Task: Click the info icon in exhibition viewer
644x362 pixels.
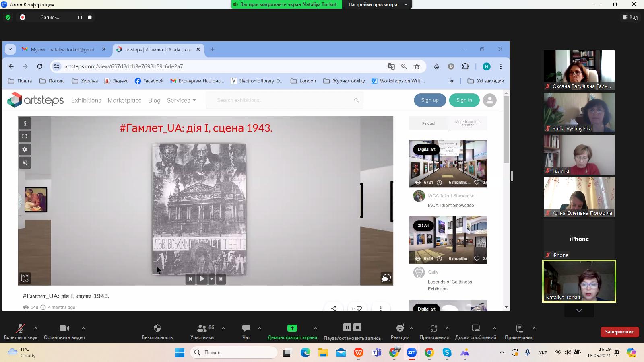Action: click(x=25, y=123)
